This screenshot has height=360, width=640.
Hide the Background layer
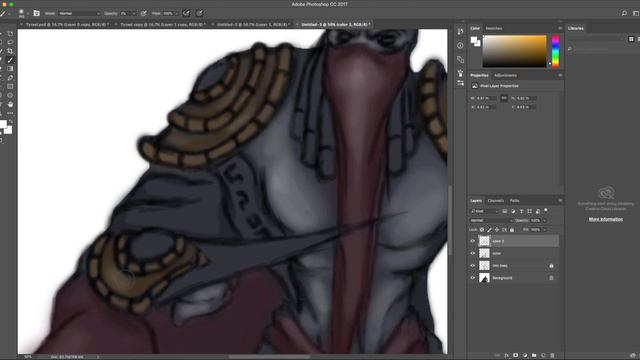point(473,278)
